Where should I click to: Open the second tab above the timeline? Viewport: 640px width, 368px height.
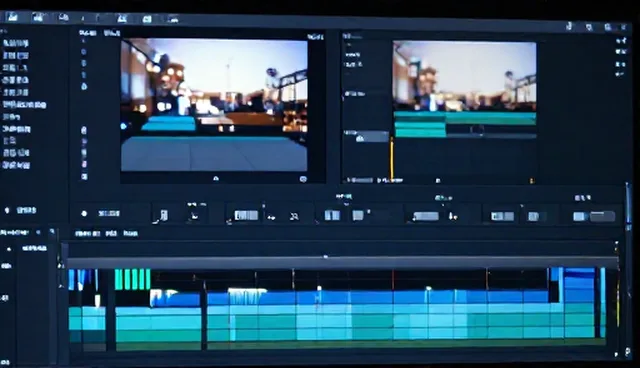click(111, 234)
